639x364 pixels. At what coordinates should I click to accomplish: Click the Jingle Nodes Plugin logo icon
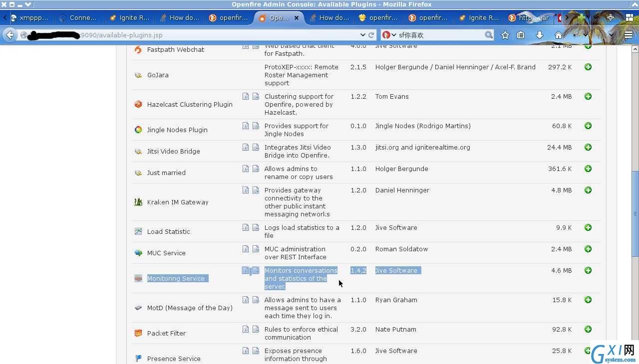point(138,130)
